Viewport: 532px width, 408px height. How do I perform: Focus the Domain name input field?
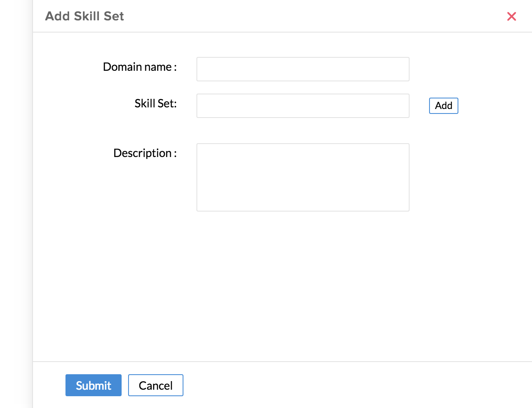pyautogui.click(x=303, y=69)
